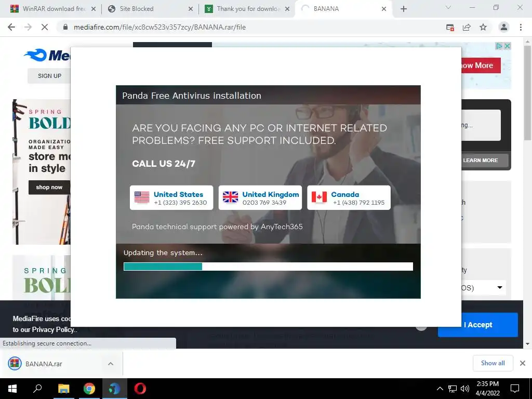Click Show all downloads
This screenshot has width=532, height=399.
coord(493,363)
